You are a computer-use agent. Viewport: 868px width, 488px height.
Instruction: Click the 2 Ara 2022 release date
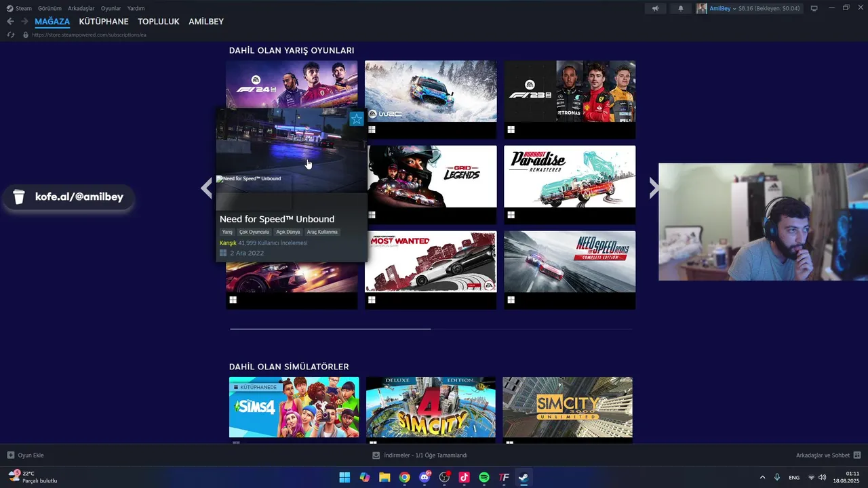pyautogui.click(x=247, y=253)
